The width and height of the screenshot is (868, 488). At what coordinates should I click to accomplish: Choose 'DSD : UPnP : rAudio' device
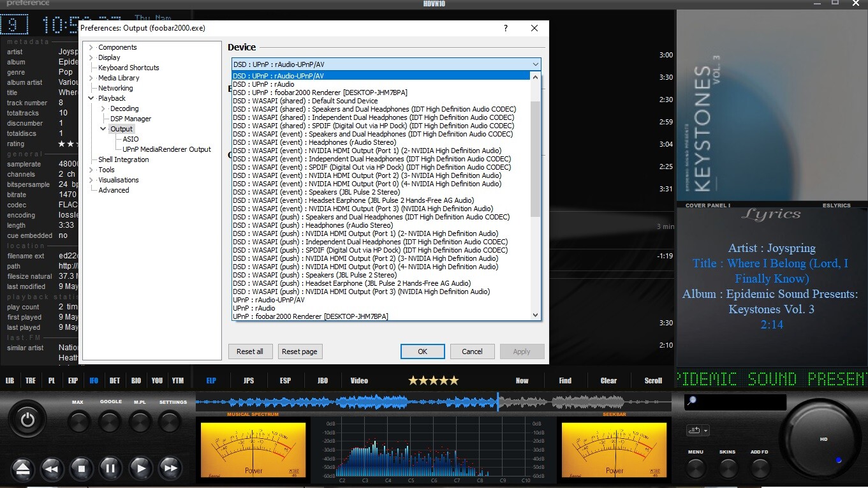(x=381, y=84)
